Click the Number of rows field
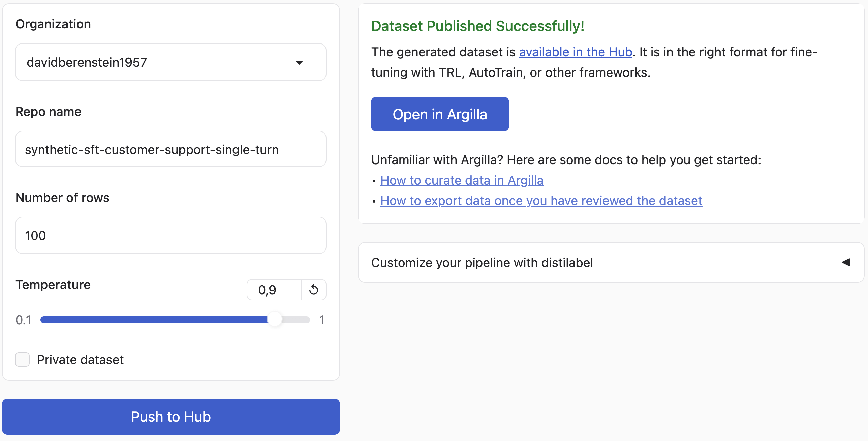868x441 pixels. [170, 235]
